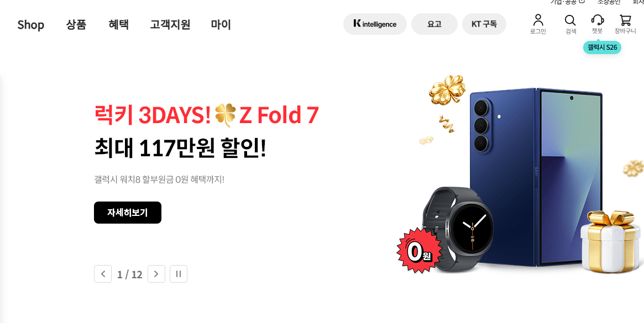Click the K intelligence pill button

click(x=375, y=24)
